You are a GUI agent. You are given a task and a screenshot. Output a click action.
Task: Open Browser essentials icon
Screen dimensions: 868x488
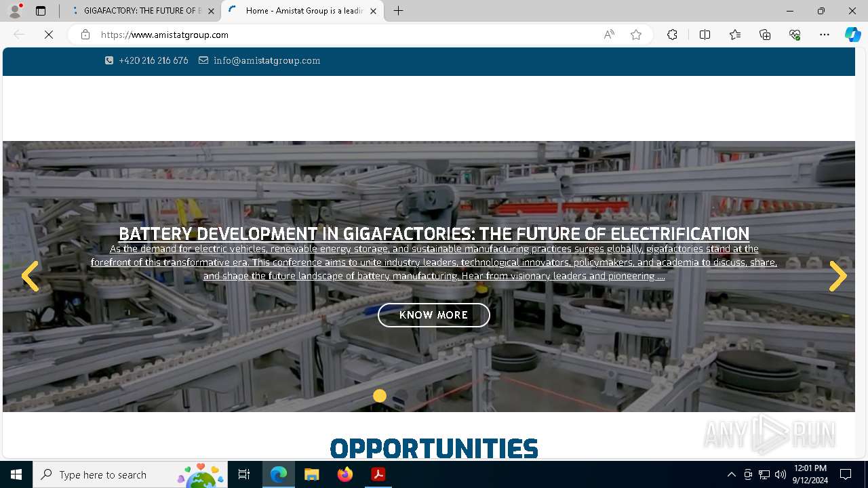coord(795,35)
